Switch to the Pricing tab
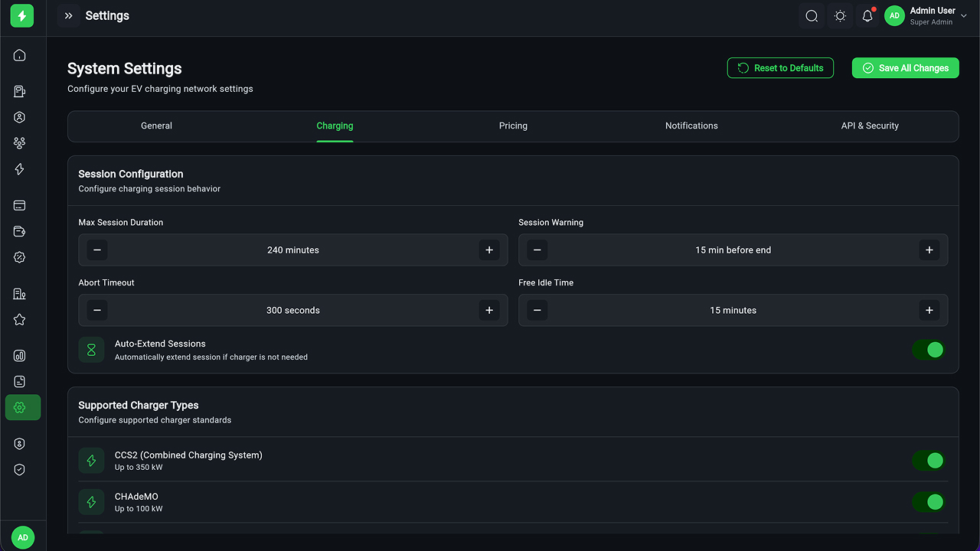980x551 pixels. [513, 126]
